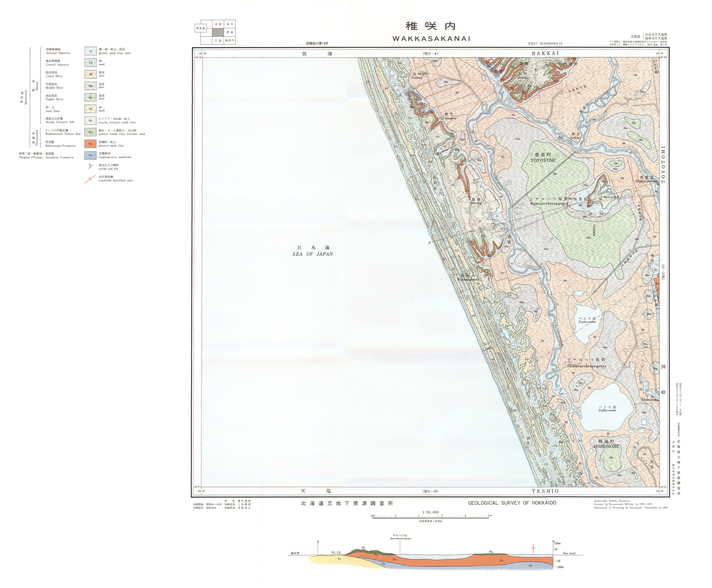Click the TOYOTOMI town label on map
Image resolution: width=712 pixels, height=588 pixels.
coord(543,160)
